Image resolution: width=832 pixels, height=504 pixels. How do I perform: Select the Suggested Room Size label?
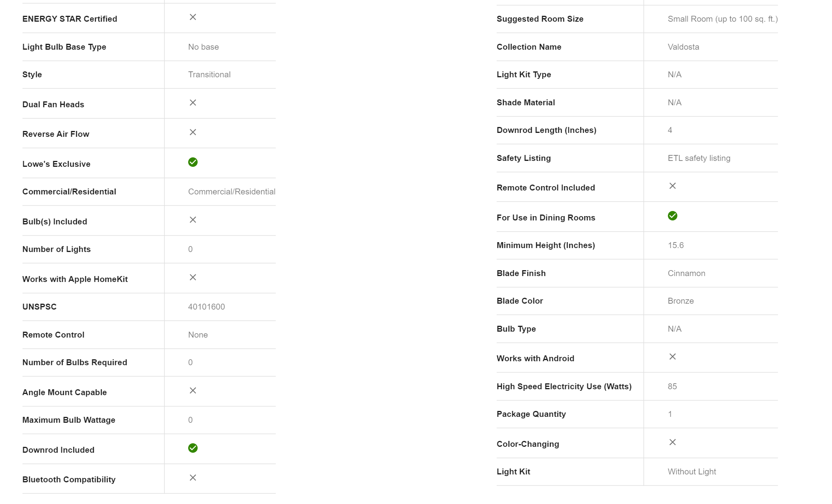pyautogui.click(x=540, y=19)
